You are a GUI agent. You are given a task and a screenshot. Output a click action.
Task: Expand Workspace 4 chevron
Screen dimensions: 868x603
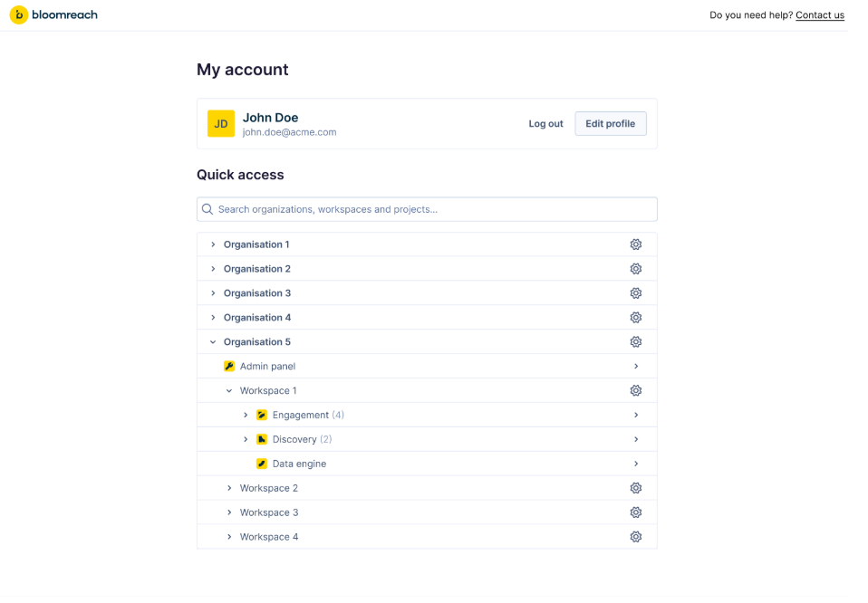pos(229,537)
